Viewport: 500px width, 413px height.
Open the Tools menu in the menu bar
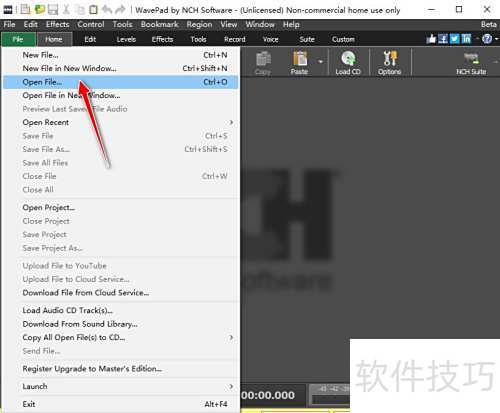point(122,24)
